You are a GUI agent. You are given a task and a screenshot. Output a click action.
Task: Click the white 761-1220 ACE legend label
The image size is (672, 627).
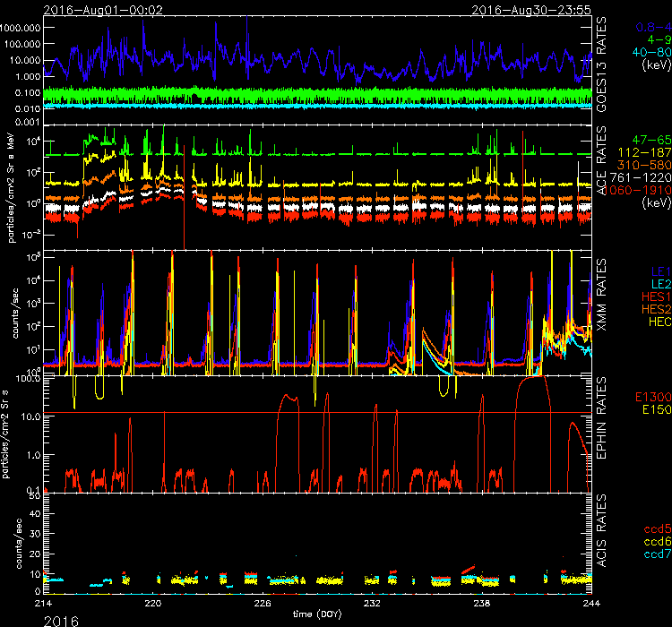641,179
